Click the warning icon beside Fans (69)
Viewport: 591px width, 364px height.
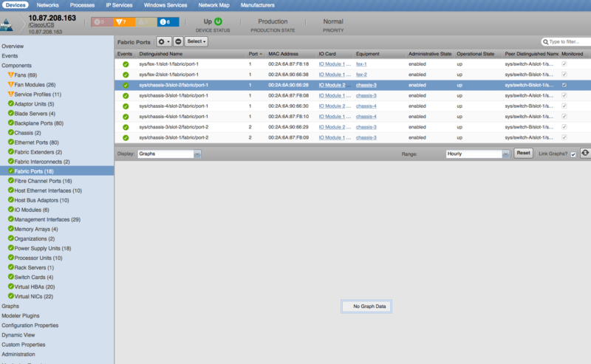(x=10, y=75)
